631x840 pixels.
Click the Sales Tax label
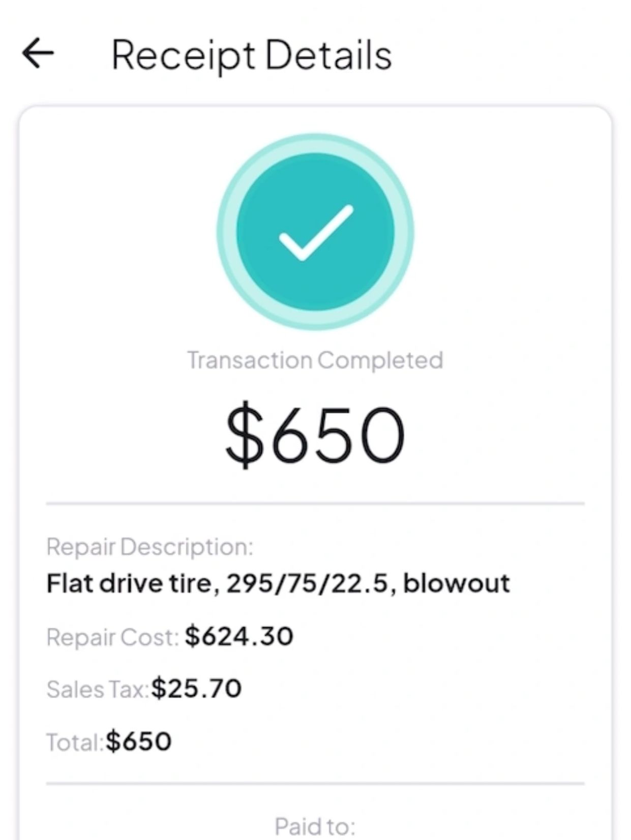pyautogui.click(x=97, y=690)
